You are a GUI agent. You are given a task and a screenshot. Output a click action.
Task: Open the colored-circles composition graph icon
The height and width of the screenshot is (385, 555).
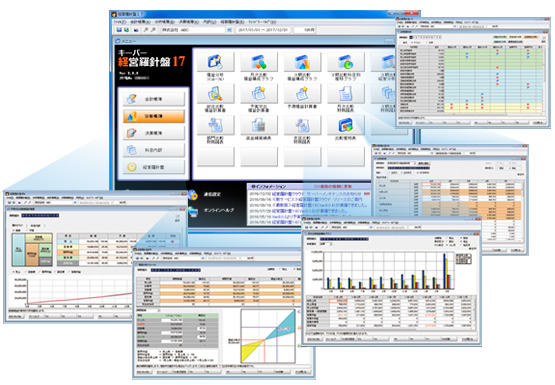259,62
